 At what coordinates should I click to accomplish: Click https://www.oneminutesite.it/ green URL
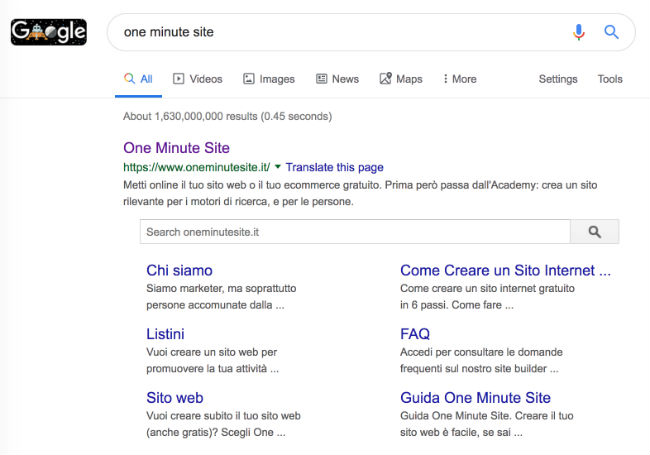point(196,167)
